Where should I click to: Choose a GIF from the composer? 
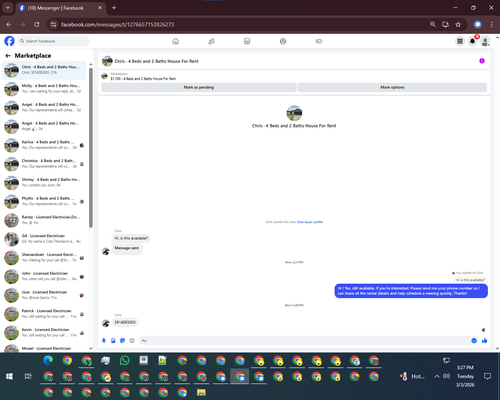coord(132,340)
